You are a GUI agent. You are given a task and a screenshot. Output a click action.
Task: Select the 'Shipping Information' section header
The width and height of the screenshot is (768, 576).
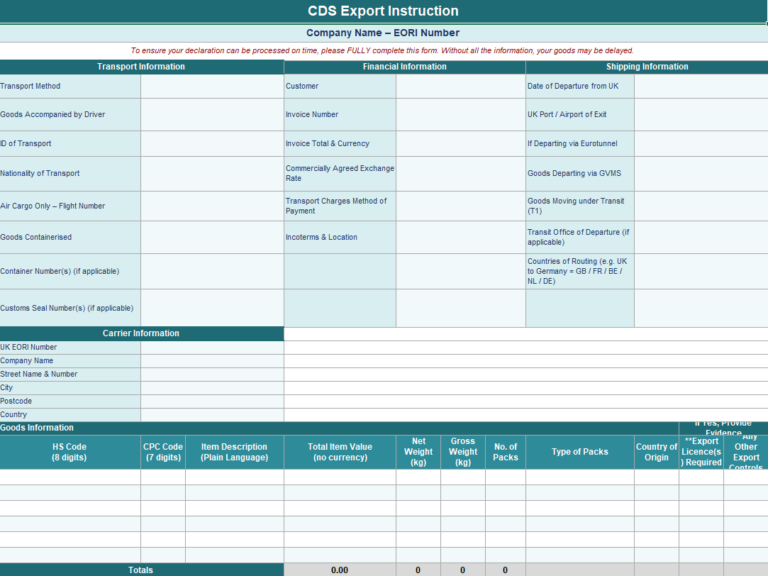click(647, 67)
